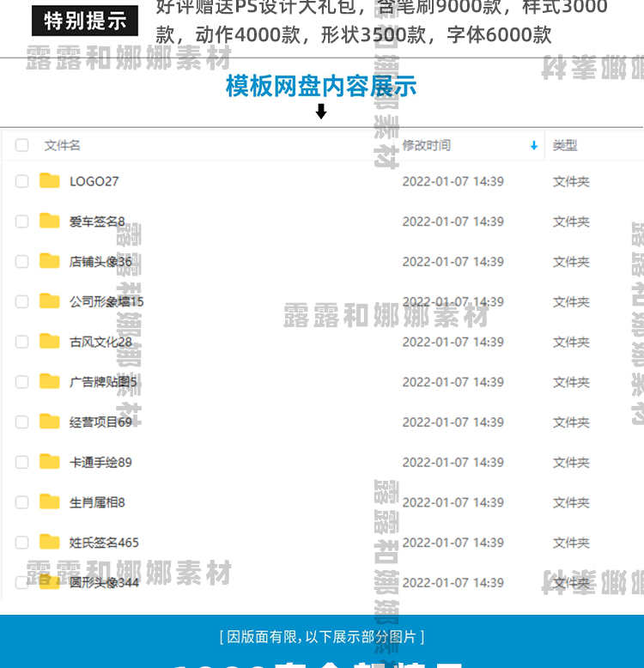Click the 经营项目69 folder icon
This screenshot has width=644, height=668.
click(50, 422)
